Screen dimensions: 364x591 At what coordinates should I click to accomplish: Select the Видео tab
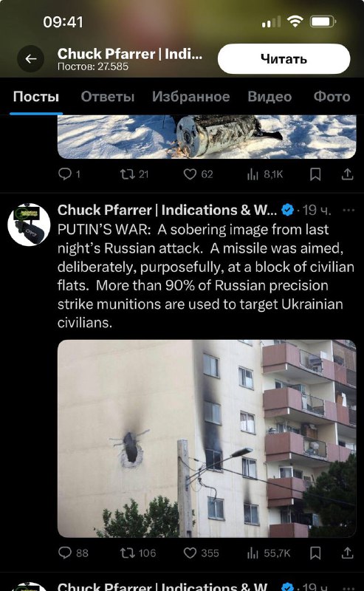(x=269, y=97)
